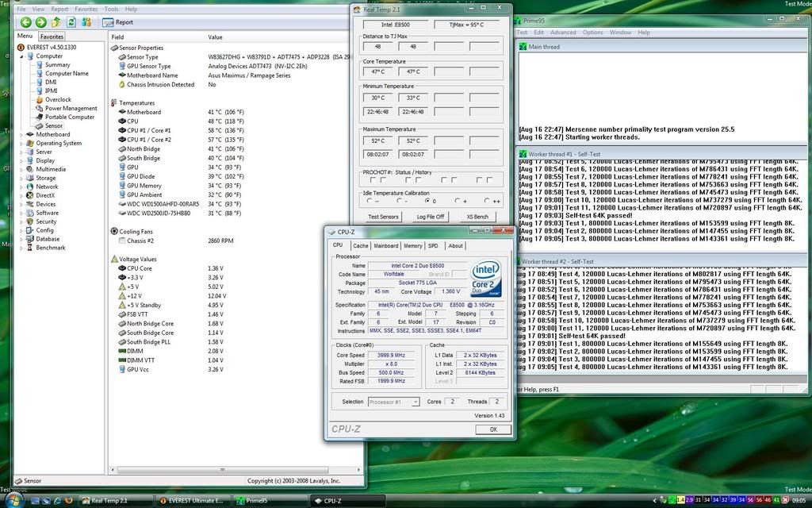The width and height of the screenshot is (812, 508).
Task: Expand the Operating System tree node
Action: coord(21,144)
